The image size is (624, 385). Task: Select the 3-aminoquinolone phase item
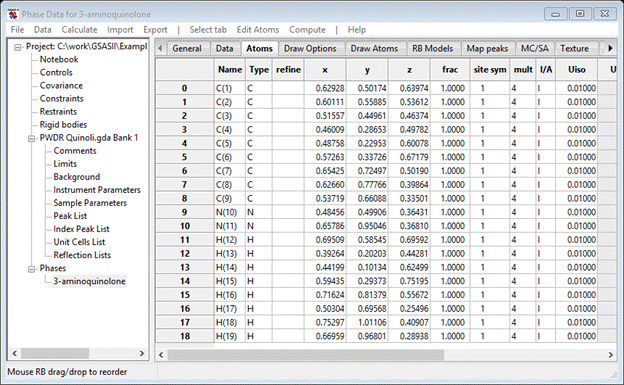[x=90, y=281]
